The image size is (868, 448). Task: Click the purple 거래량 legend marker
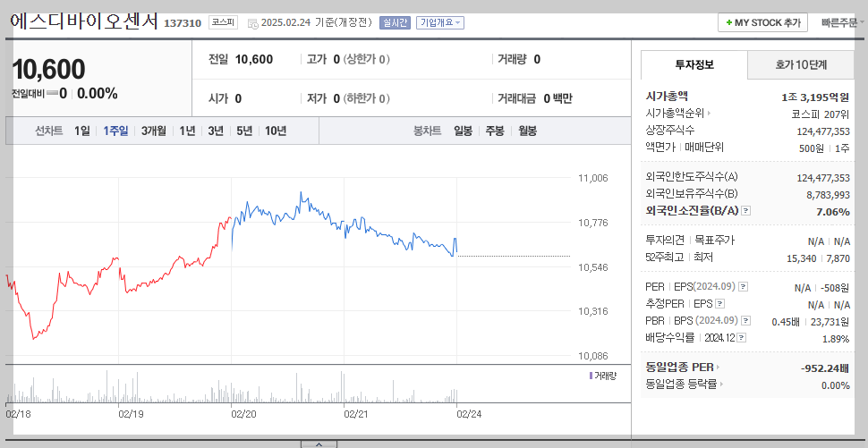pyautogui.click(x=591, y=376)
